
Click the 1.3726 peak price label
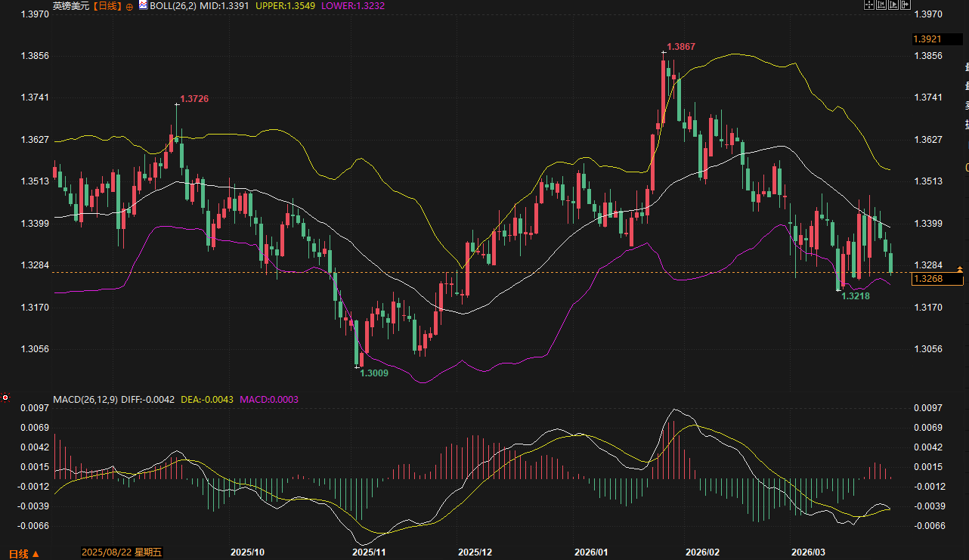click(x=193, y=99)
